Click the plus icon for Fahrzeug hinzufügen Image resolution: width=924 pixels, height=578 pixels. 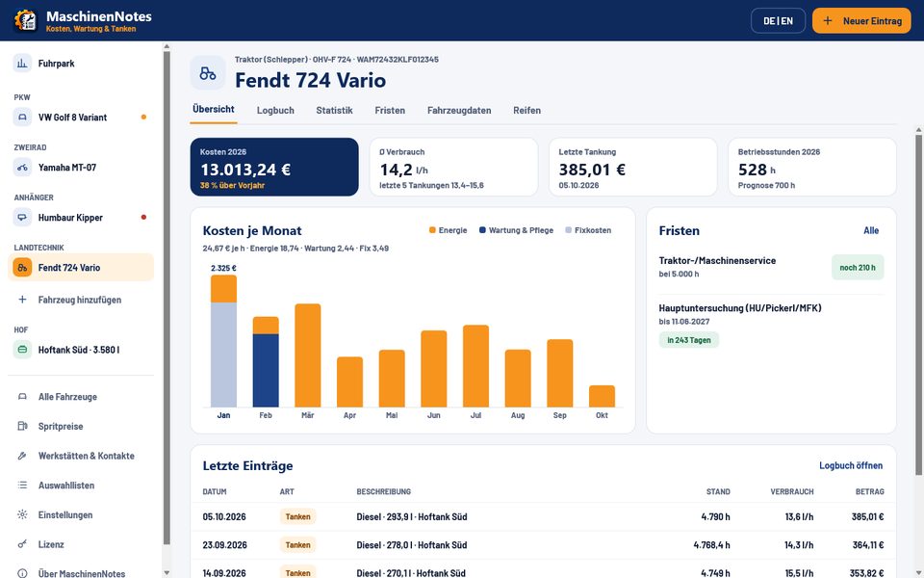[x=22, y=299]
